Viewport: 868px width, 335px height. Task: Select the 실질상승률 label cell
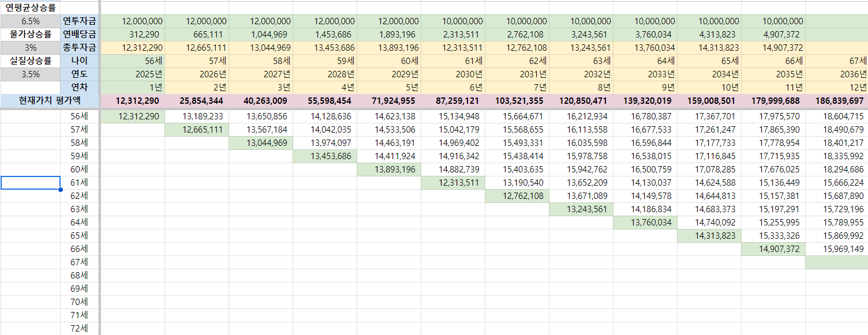point(30,61)
